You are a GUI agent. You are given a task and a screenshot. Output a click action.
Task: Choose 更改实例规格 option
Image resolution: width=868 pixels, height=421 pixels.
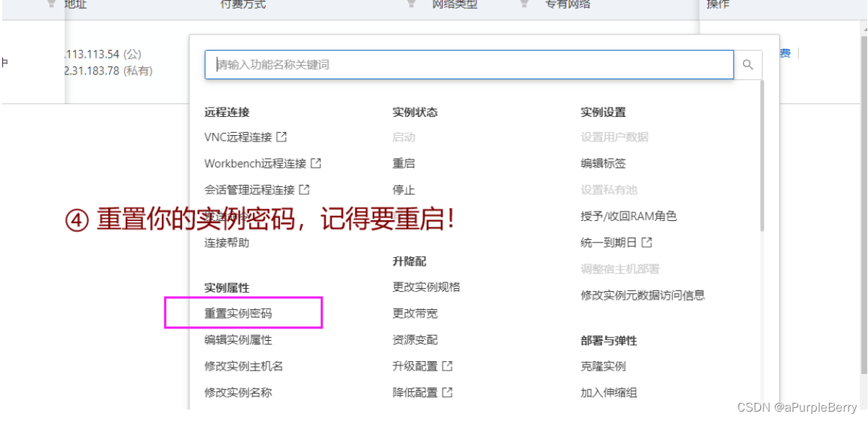(x=426, y=287)
